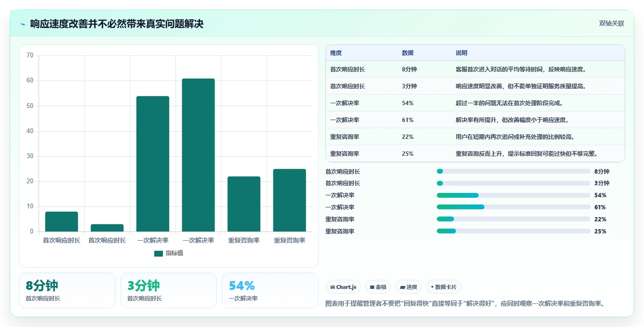Click the 数据 table column header
644x327 pixels.
[x=407, y=53]
